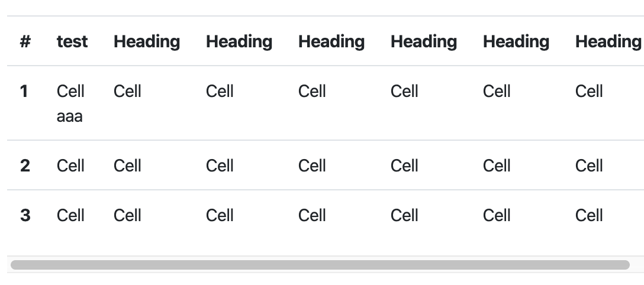
Task: Click the first "Heading" column header
Action: pyautogui.click(x=147, y=41)
